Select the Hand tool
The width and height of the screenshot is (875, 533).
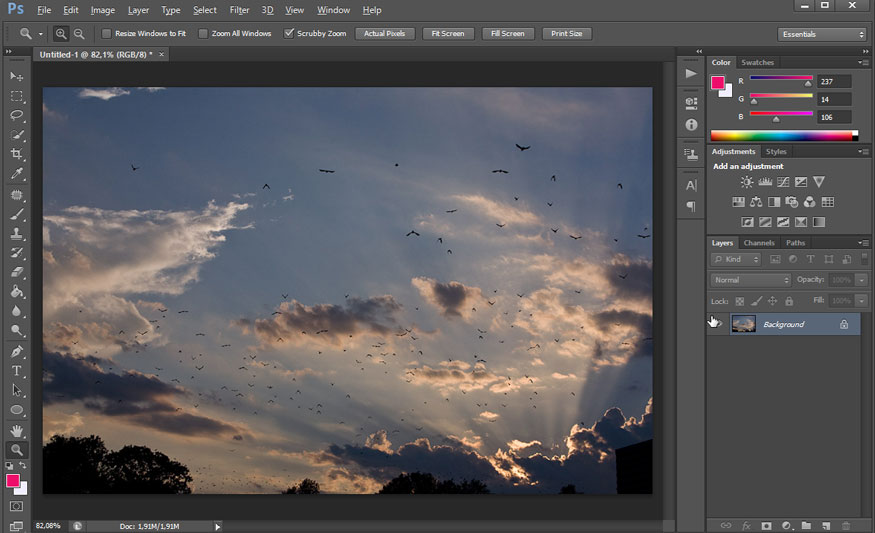pyautogui.click(x=16, y=431)
